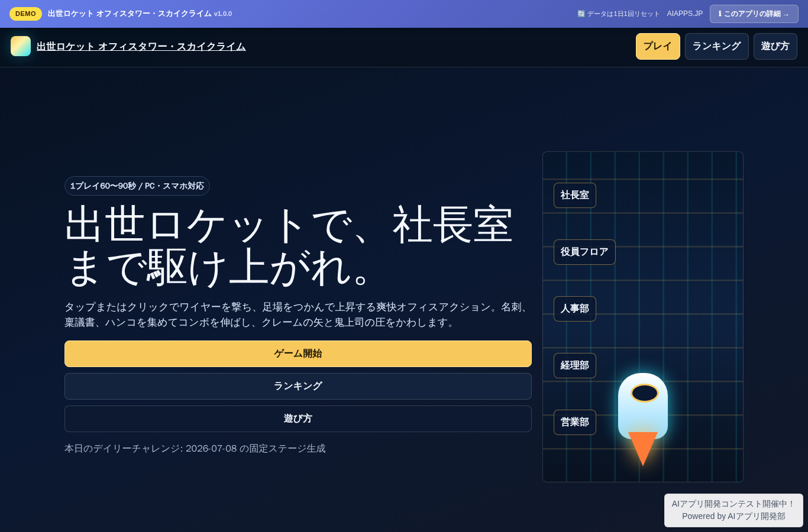Click the v1.0.0 version label

point(223,14)
